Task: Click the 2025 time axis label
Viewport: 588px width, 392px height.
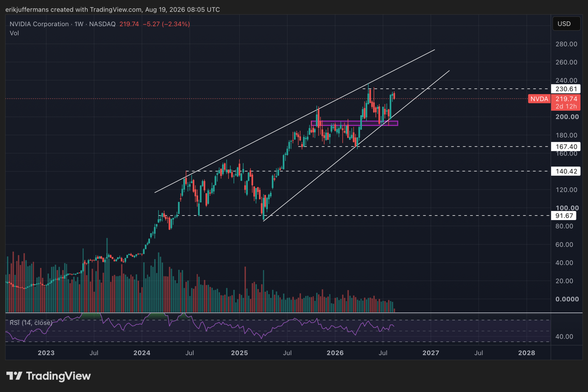Action: 239,353
